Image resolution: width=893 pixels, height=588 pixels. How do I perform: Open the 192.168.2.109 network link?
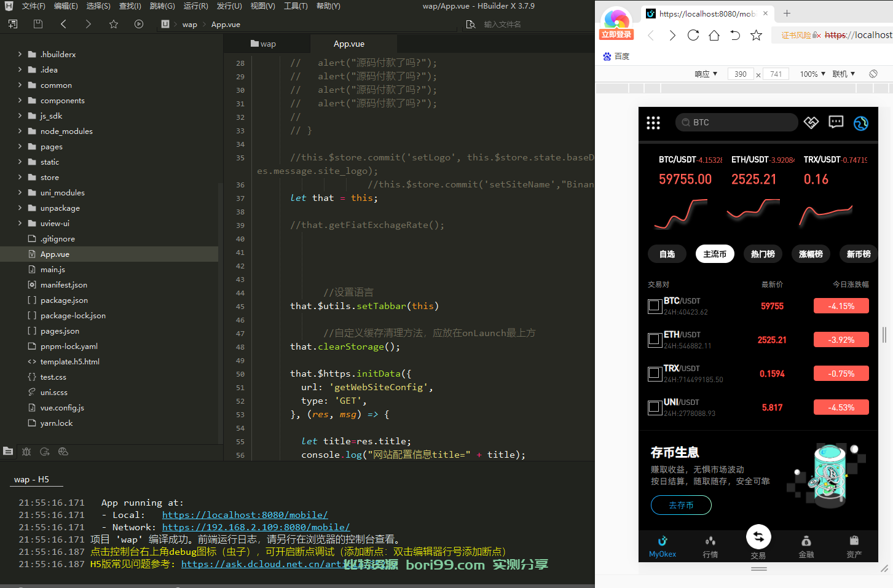point(256,527)
